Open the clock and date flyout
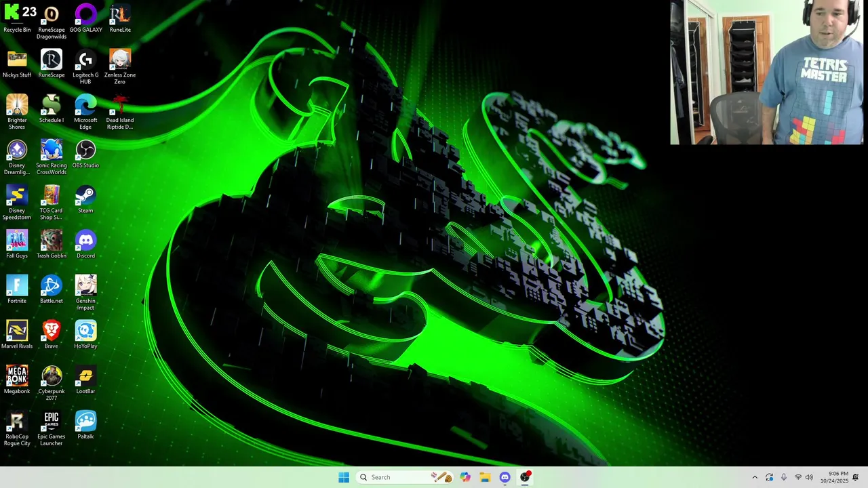 coord(834,477)
